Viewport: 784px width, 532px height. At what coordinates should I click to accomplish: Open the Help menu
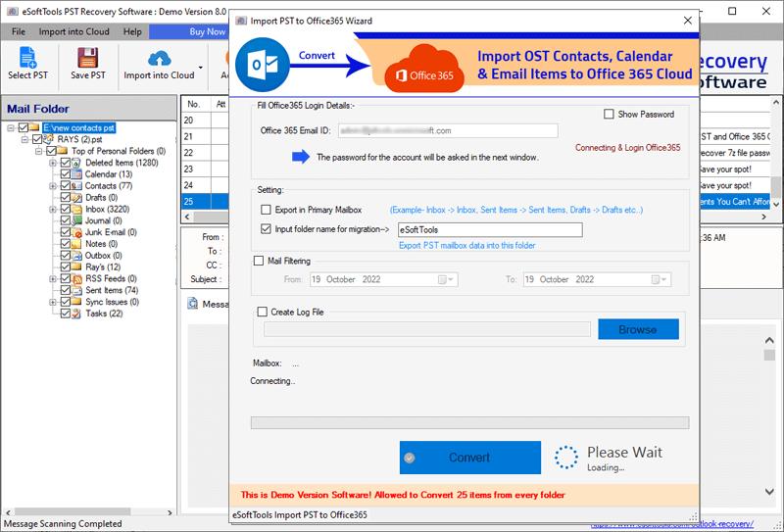coord(132,31)
